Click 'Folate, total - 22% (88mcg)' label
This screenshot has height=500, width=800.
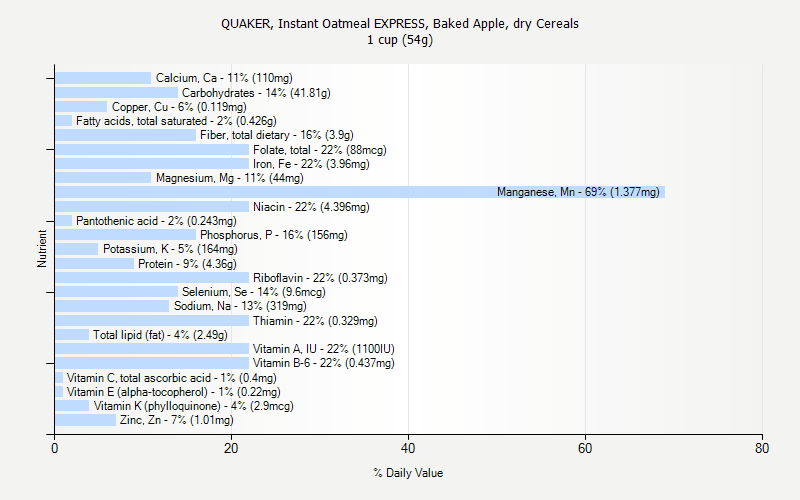(x=319, y=150)
